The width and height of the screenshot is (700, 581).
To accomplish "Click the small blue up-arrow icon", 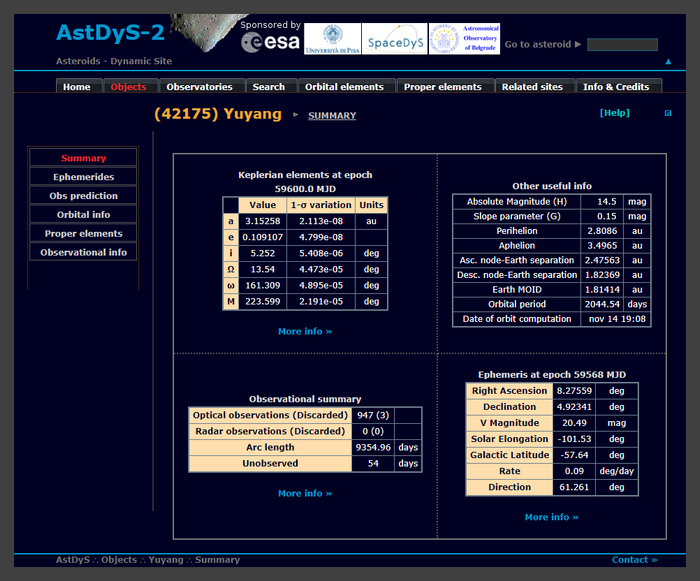I will tap(668, 62).
